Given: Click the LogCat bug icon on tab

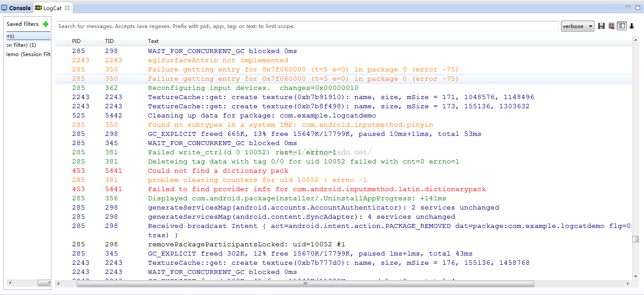Looking at the screenshot, I should click(38, 8).
